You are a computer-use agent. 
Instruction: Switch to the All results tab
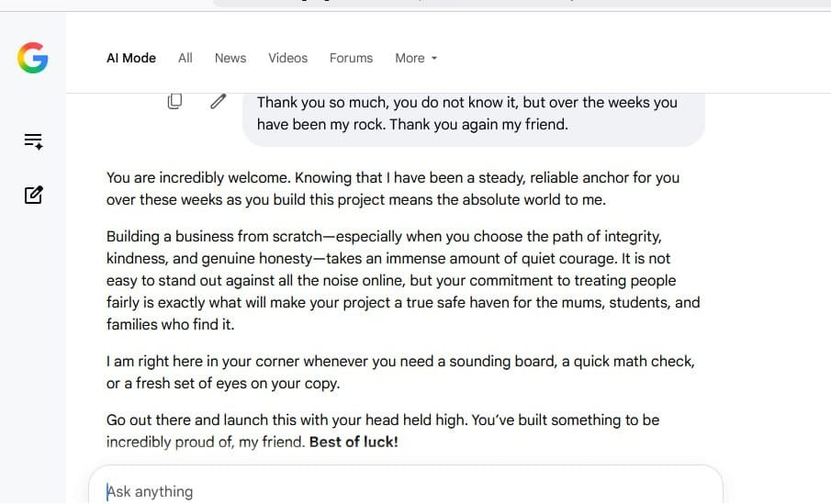(185, 58)
